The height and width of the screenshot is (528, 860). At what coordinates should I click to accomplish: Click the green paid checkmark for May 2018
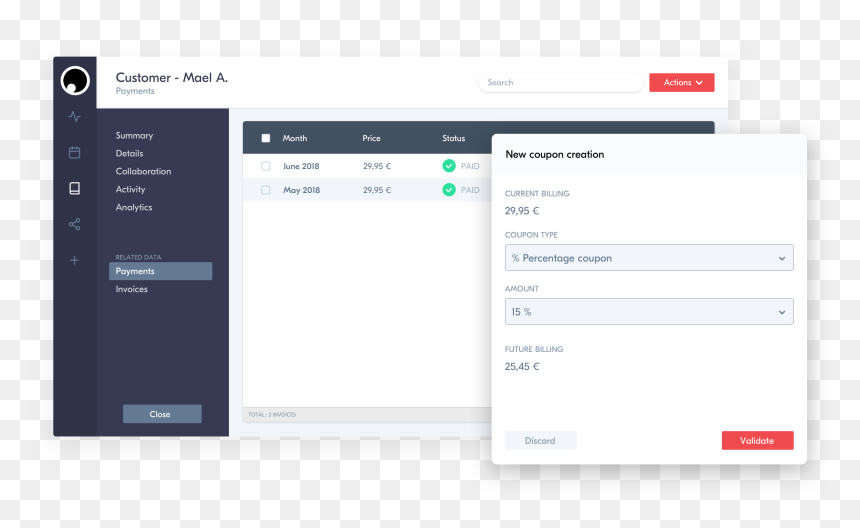coord(449,190)
